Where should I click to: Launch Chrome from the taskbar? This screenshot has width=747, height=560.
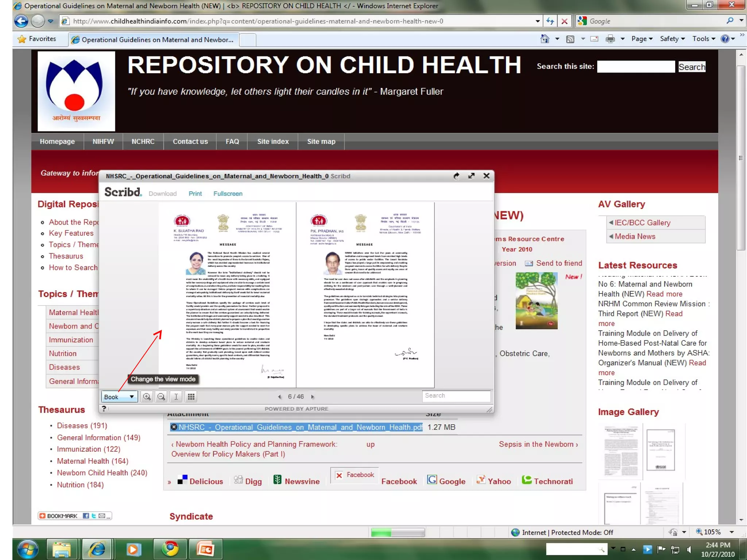coord(170,549)
